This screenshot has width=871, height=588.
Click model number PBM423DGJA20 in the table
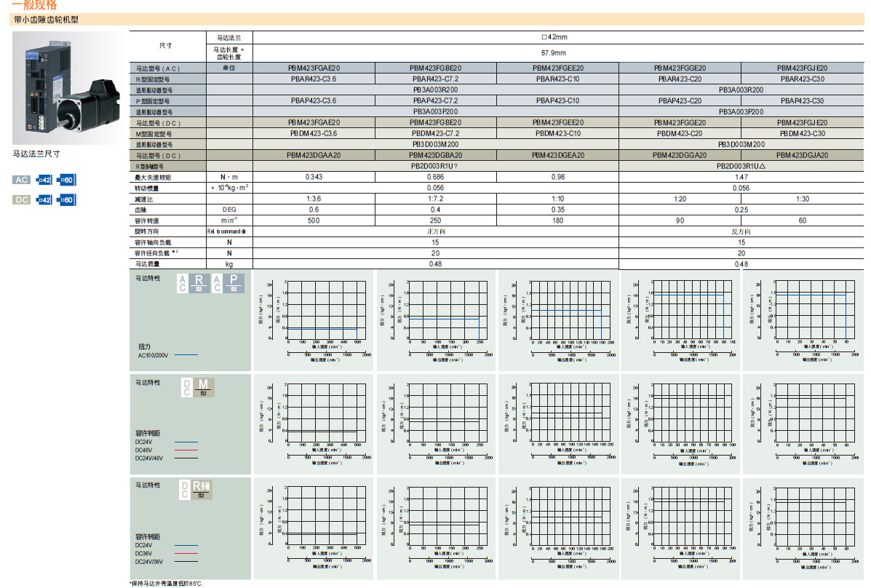click(802, 155)
